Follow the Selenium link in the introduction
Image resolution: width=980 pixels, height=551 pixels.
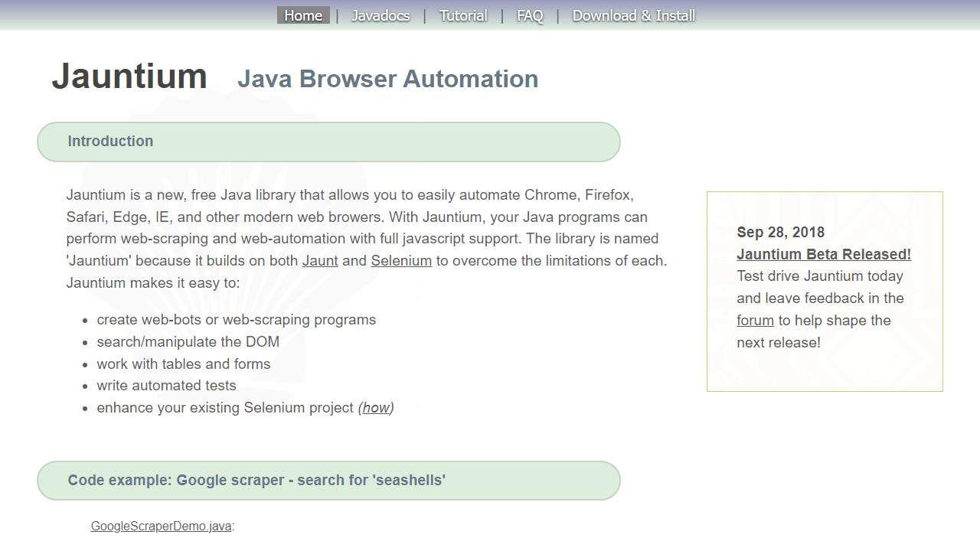click(x=401, y=261)
